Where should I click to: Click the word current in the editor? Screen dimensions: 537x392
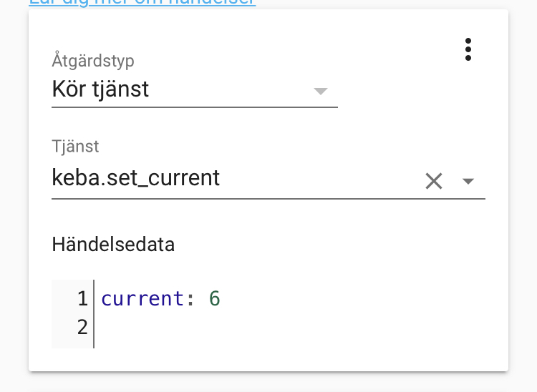(142, 298)
